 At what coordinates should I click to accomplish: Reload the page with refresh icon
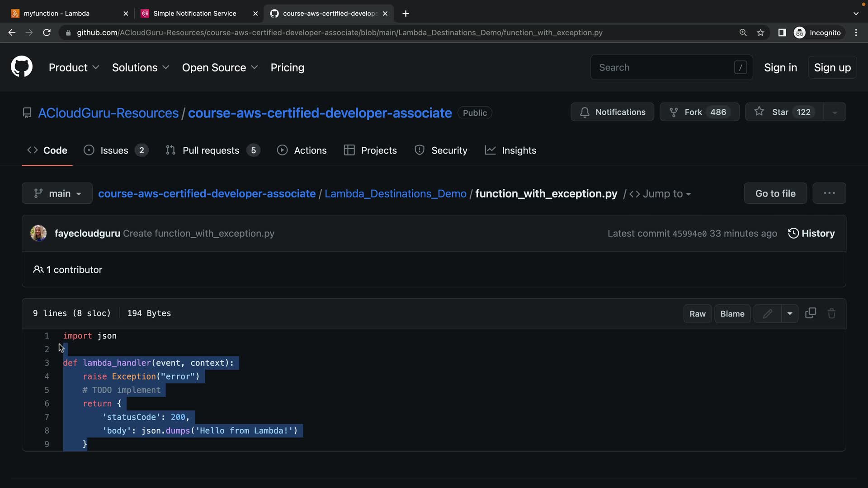[x=47, y=33]
